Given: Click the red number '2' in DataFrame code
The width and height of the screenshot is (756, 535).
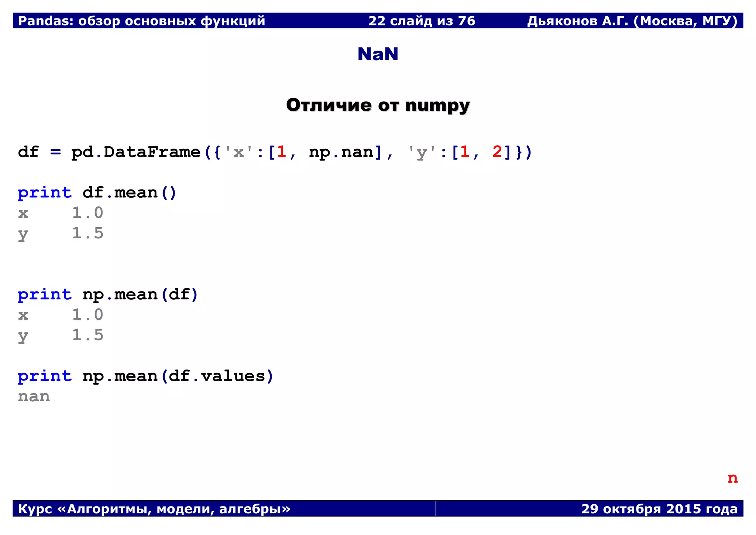Looking at the screenshot, I should 497,152.
